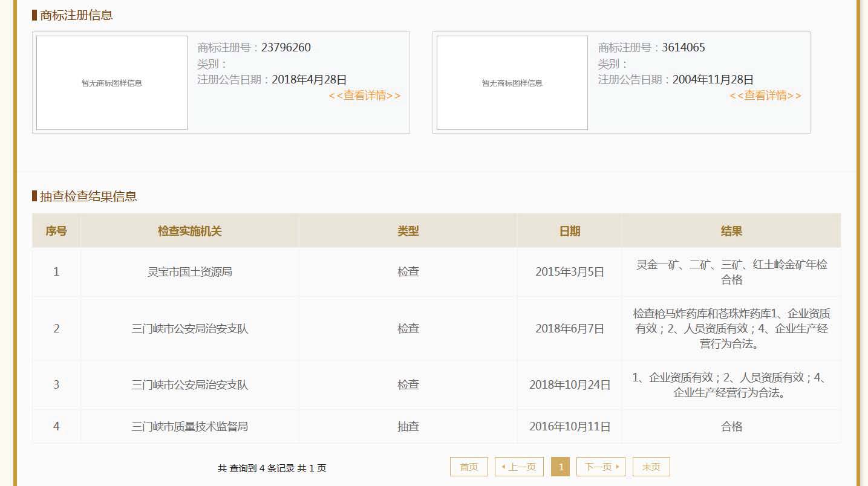Viewport: 868px width, 486px height.
Task: Open details for trademark 23796260
Action: (x=365, y=96)
